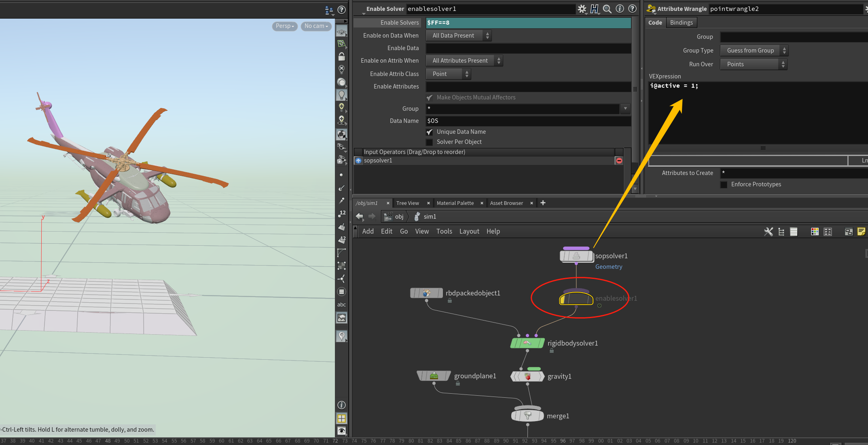Screen dimensions: 868x445
Task: Open the Enable on Data When dropdown
Action: pos(459,36)
